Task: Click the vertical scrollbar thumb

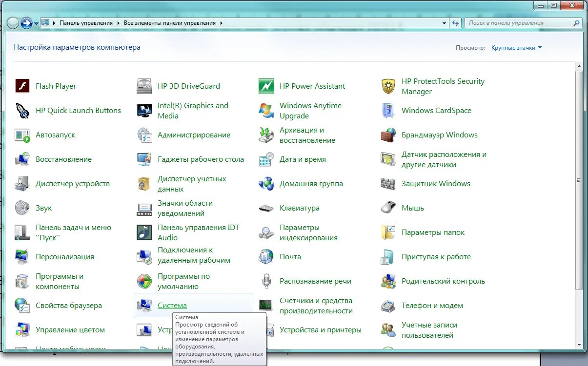Action: tap(580, 179)
